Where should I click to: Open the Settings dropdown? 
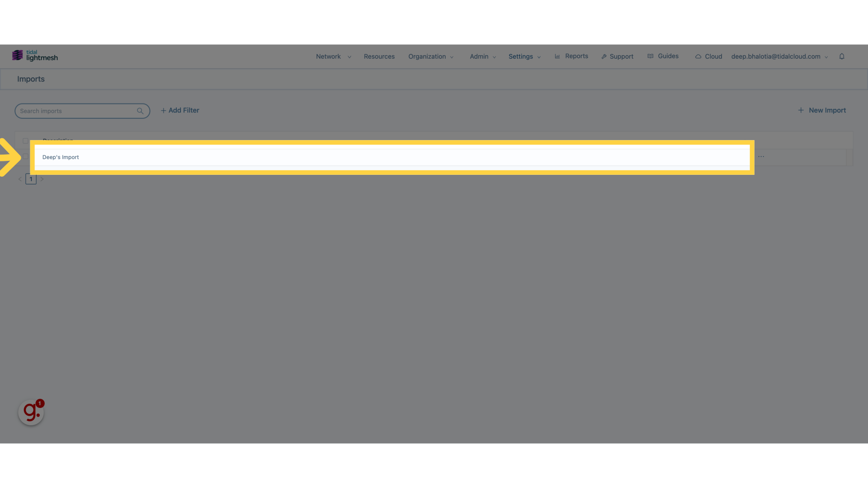coord(524,56)
